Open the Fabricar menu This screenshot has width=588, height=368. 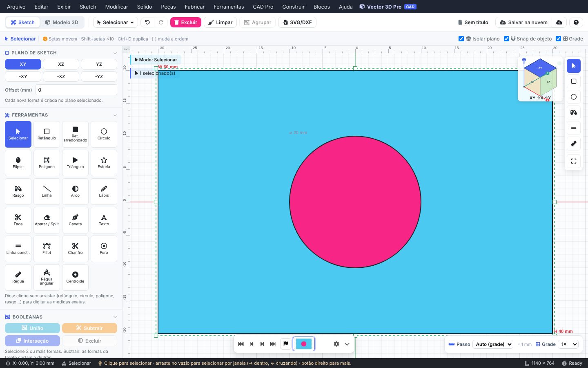[x=195, y=7]
